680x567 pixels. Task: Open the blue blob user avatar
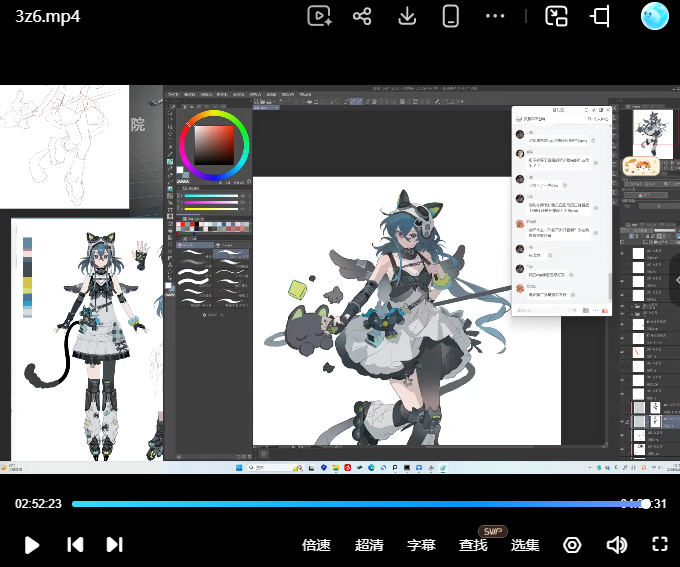coord(654,16)
